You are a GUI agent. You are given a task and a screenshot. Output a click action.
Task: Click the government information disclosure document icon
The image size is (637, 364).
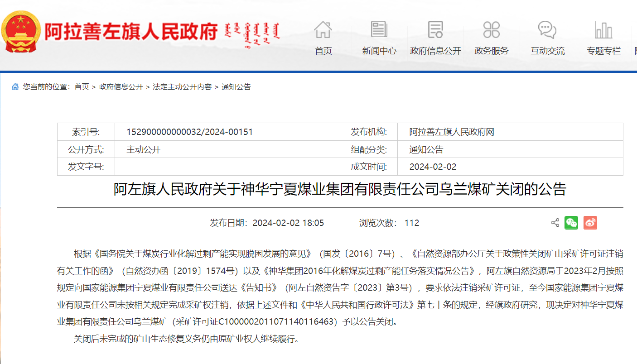[x=435, y=29]
